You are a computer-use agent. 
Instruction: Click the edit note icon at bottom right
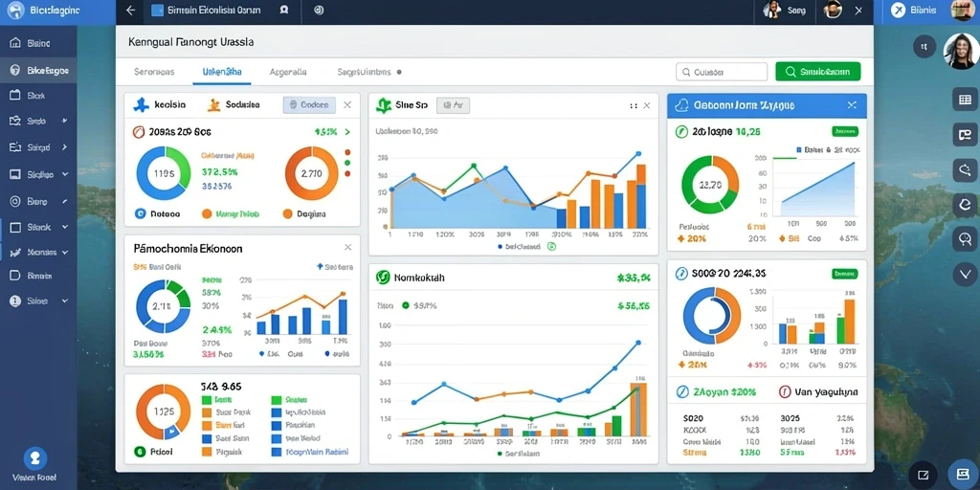924,475
